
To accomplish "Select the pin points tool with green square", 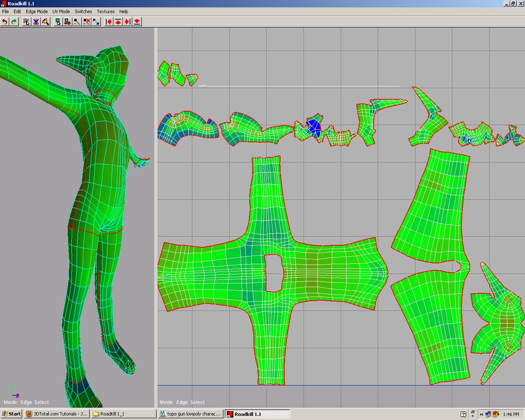I will pos(57,22).
